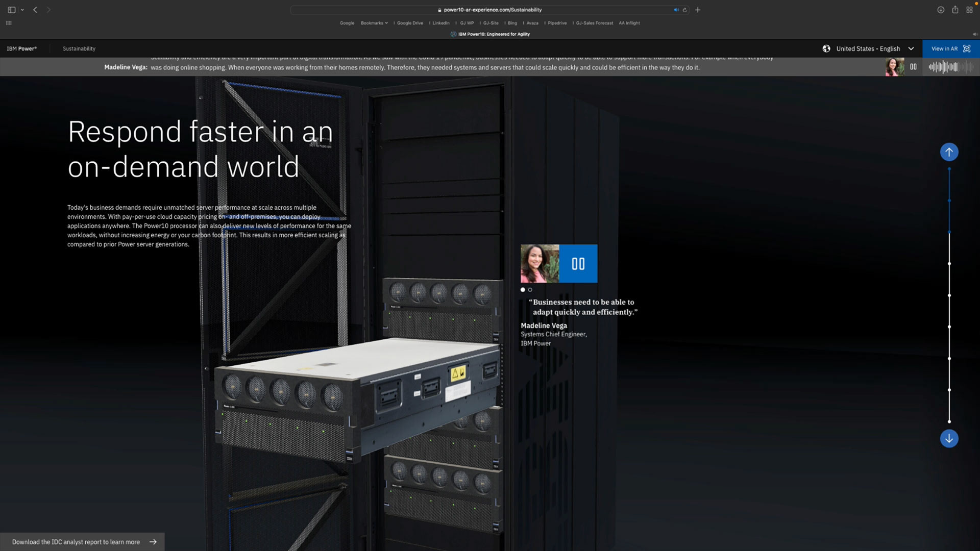This screenshot has width=980, height=551.
Task: Click the globe icon beside the language selector
Action: [826, 48]
